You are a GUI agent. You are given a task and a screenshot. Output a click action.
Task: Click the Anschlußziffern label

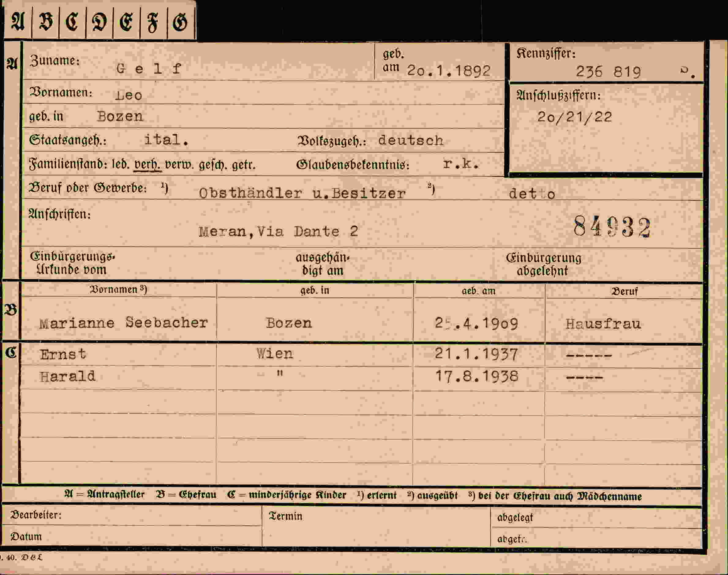tap(559, 96)
